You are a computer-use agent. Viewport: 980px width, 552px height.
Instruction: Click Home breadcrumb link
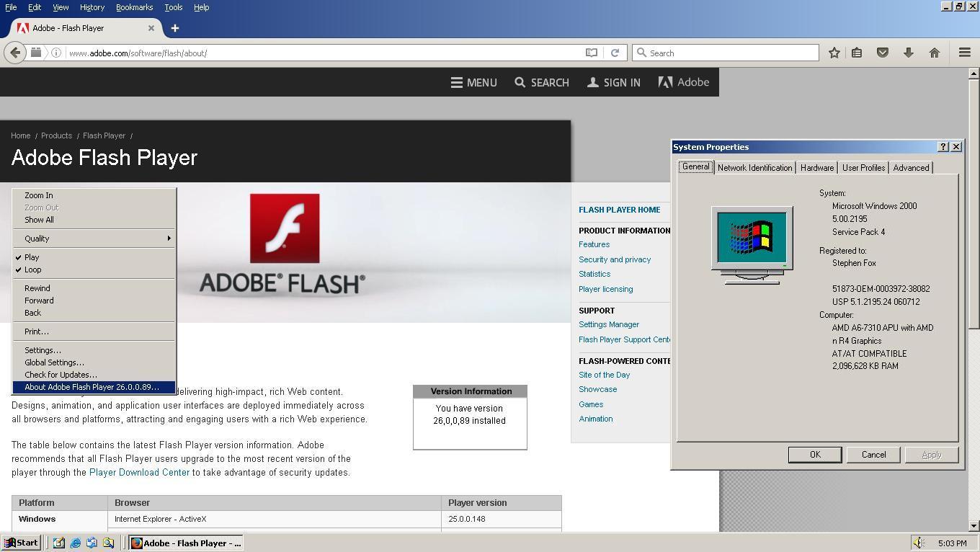tap(20, 135)
